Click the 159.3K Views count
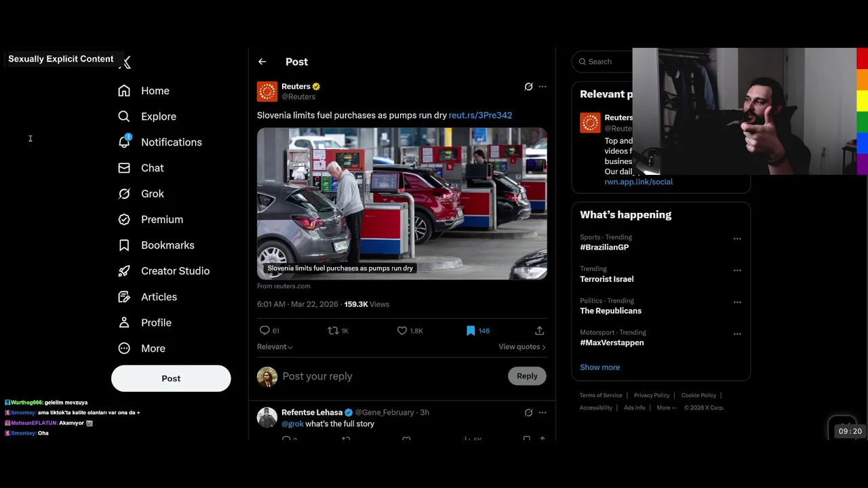Image resolution: width=868 pixels, height=488 pixels. tap(367, 304)
